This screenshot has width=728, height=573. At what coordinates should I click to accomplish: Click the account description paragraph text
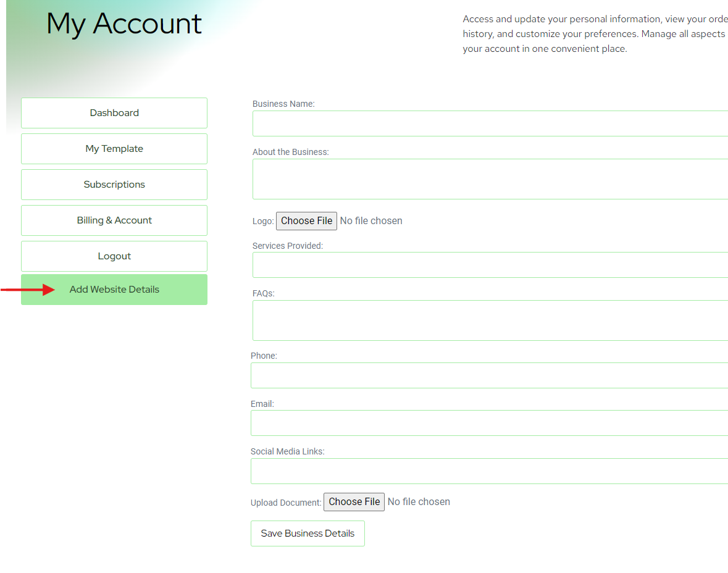click(595, 34)
